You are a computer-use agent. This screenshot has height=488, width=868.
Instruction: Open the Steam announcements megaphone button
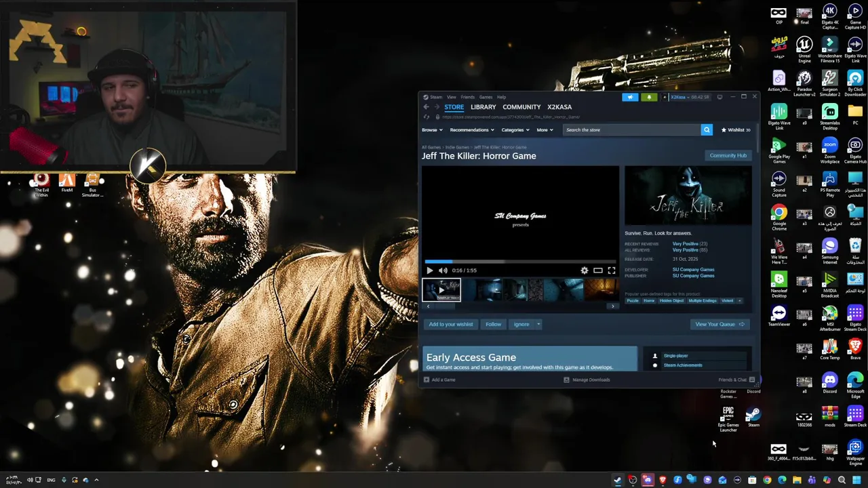pyautogui.click(x=630, y=97)
